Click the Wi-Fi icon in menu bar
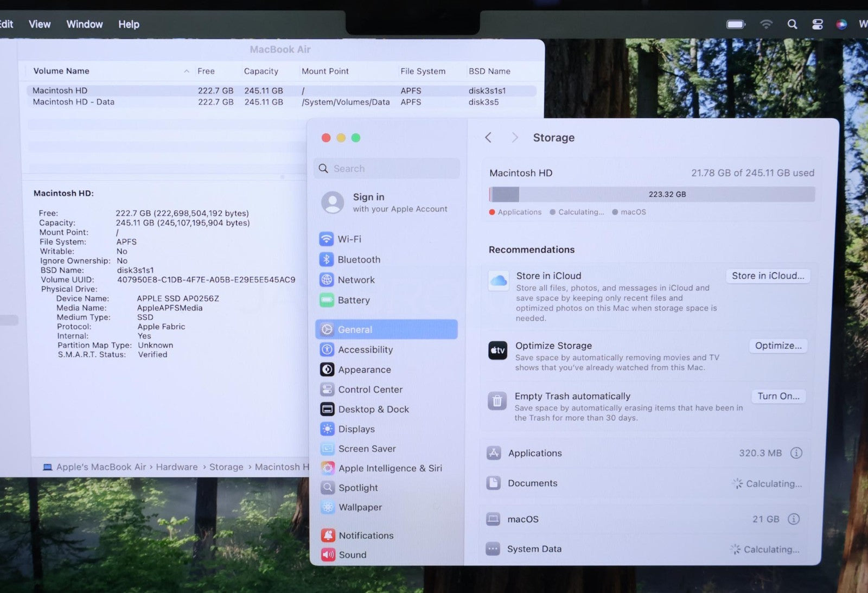This screenshot has height=593, width=868. tap(766, 24)
